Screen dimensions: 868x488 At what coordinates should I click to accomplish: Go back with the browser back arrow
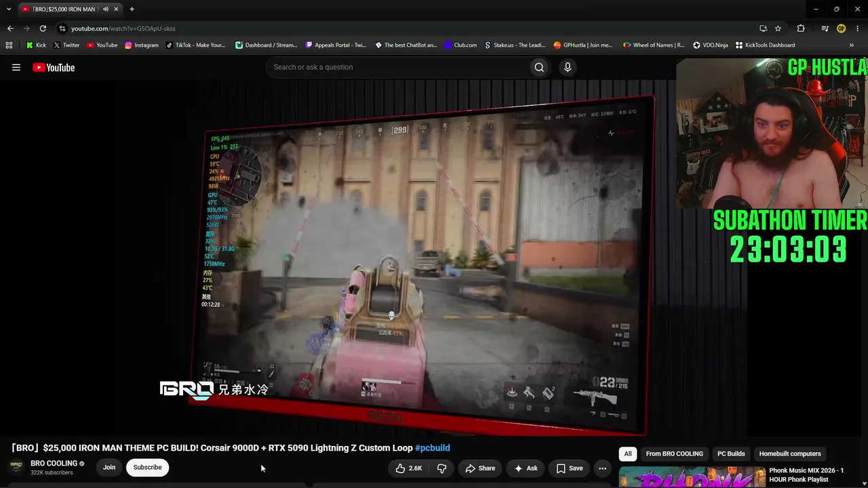[10, 28]
